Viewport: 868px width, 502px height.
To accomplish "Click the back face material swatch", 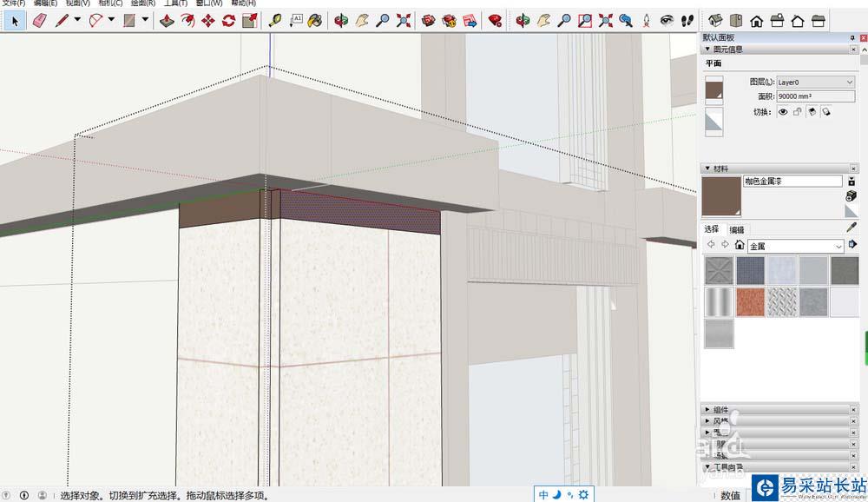I will pos(714,122).
